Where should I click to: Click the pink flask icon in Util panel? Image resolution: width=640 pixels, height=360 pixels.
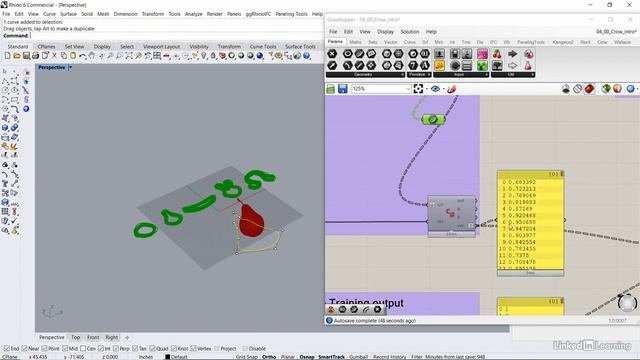[x=528, y=65]
